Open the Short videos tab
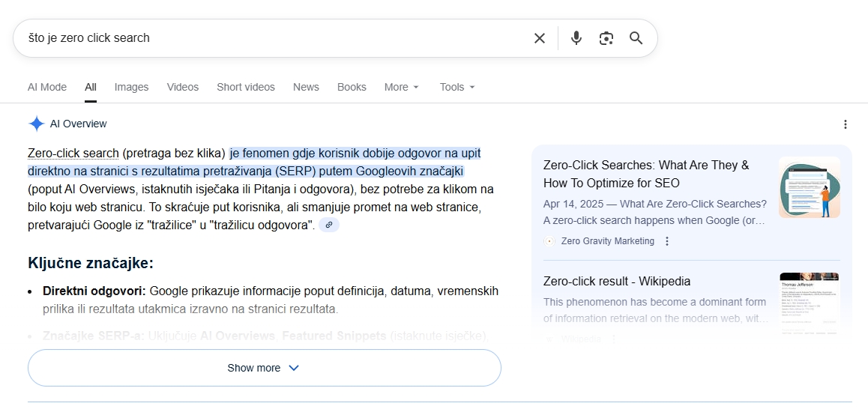Image resolution: width=868 pixels, height=415 pixels. click(x=246, y=87)
